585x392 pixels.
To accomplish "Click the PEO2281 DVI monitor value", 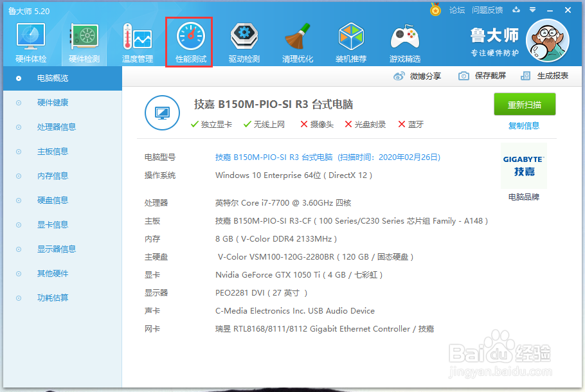I will (x=261, y=293).
